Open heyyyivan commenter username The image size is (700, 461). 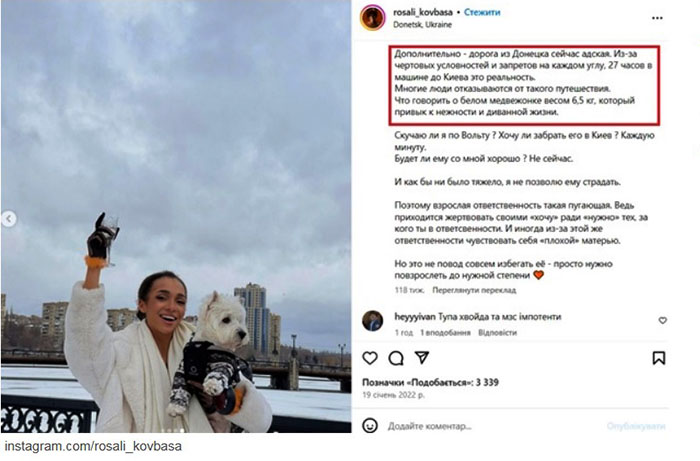tap(415, 317)
